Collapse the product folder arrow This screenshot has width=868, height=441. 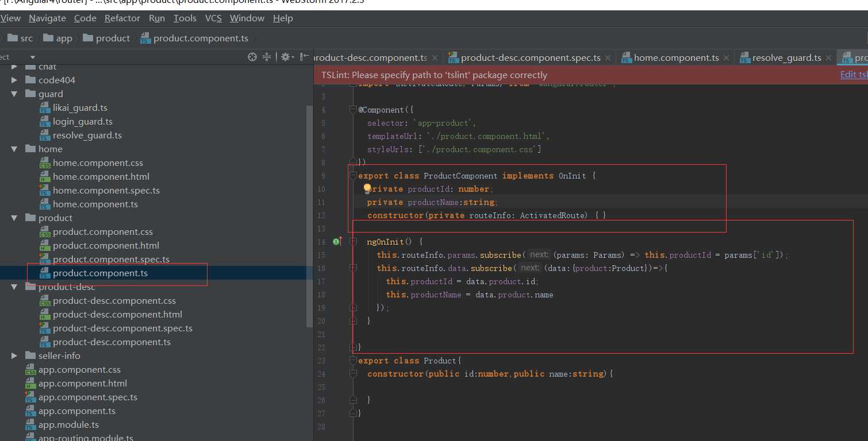point(15,218)
